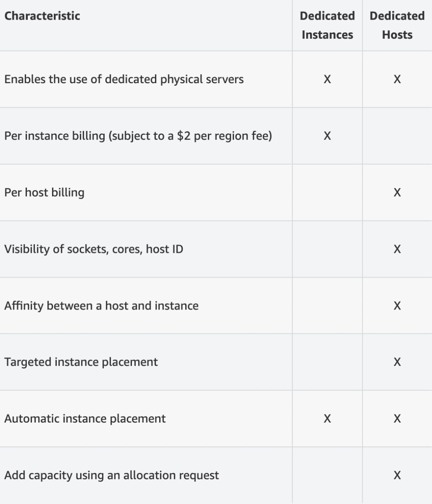Click Dedicated Hosts X for dedicated physical servers
This screenshot has height=504, width=432.
click(x=397, y=79)
